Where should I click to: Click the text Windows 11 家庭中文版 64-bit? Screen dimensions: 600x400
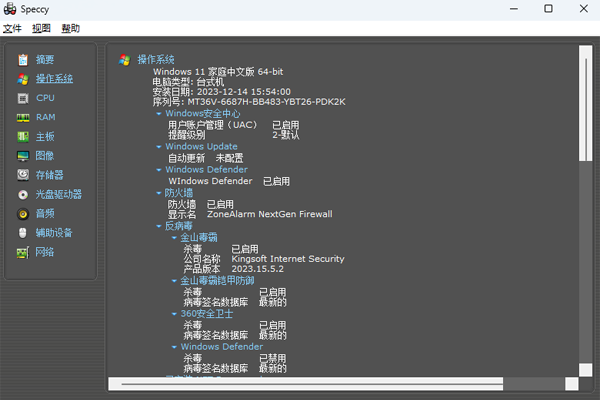(x=218, y=72)
